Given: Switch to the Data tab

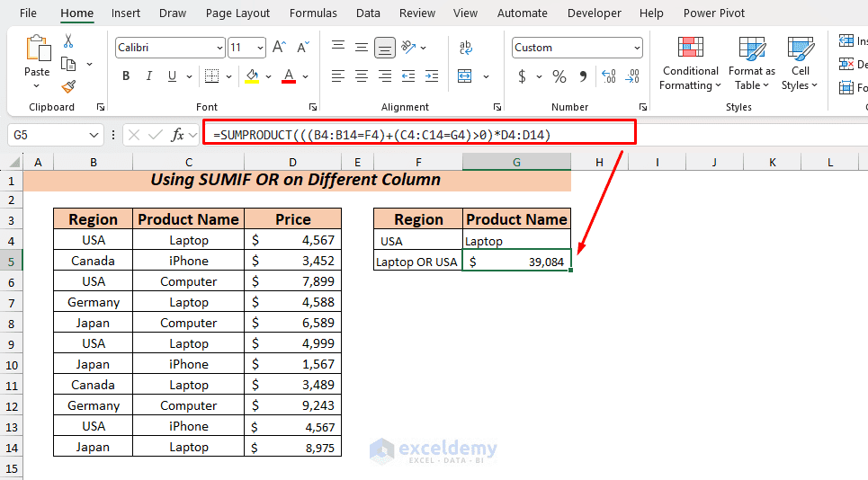Looking at the screenshot, I should pos(368,13).
